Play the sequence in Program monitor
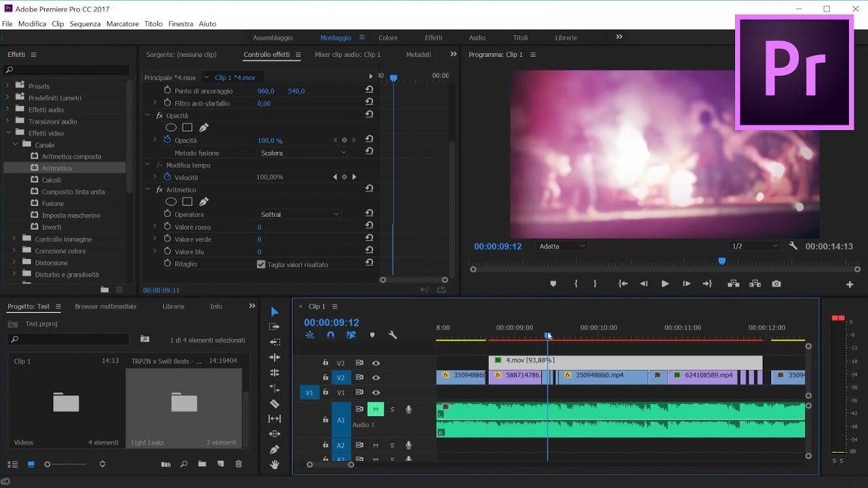 665,284
